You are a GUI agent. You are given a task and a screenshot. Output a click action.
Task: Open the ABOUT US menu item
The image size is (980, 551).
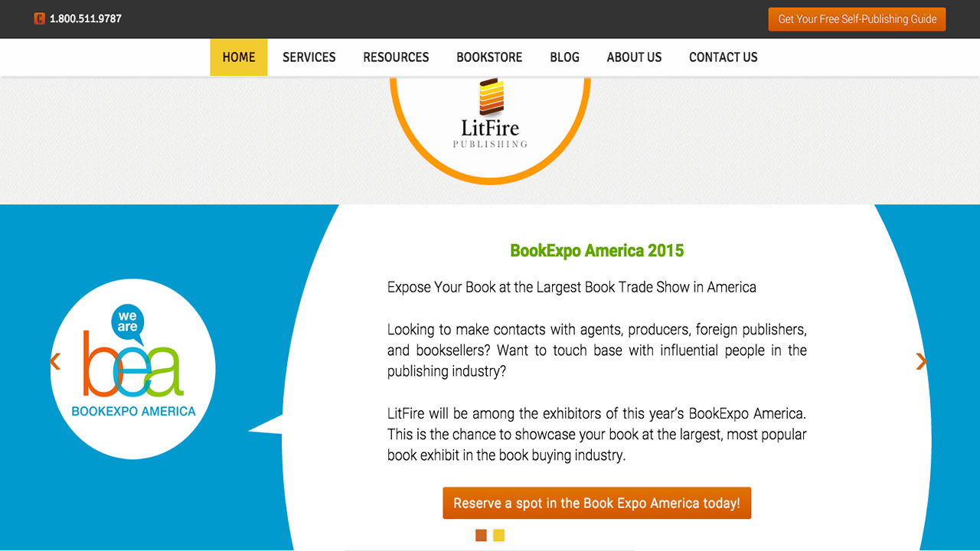pyautogui.click(x=634, y=57)
